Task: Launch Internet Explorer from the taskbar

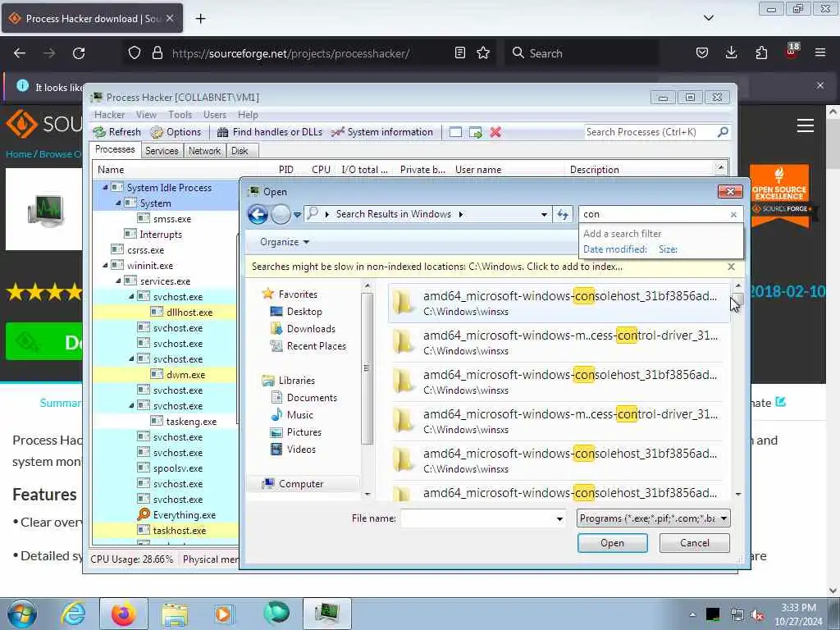Action: (x=73, y=614)
